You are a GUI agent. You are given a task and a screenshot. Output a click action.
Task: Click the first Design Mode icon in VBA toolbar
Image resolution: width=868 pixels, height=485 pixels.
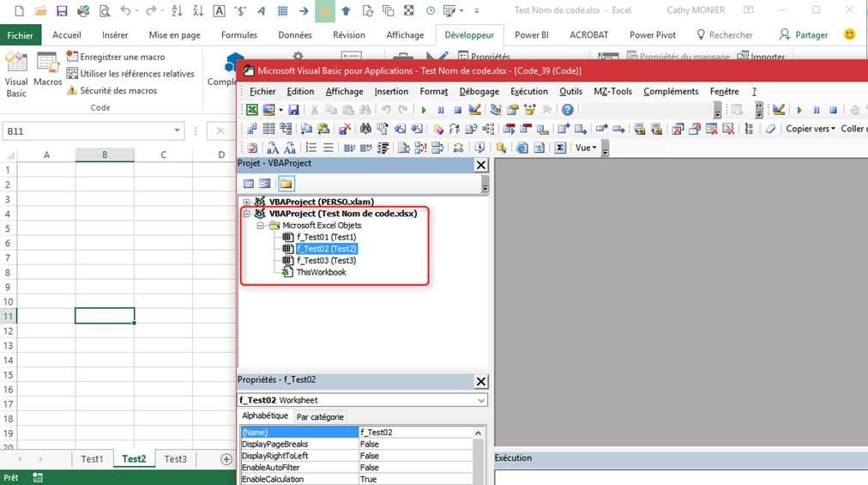click(x=474, y=110)
